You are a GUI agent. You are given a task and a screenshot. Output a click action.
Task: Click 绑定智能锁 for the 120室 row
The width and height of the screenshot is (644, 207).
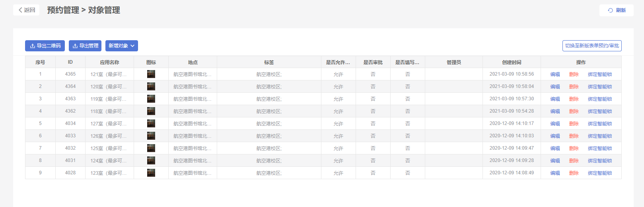(600, 87)
